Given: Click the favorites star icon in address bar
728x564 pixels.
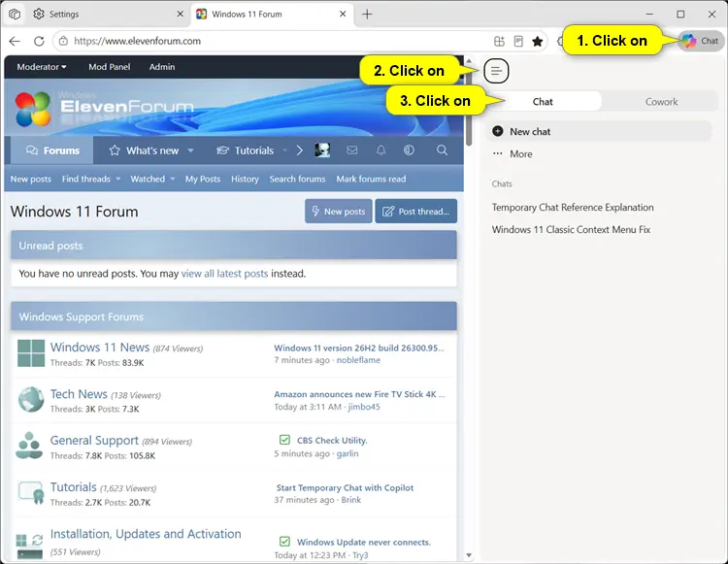Looking at the screenshot, I should [x=537, y=42].
